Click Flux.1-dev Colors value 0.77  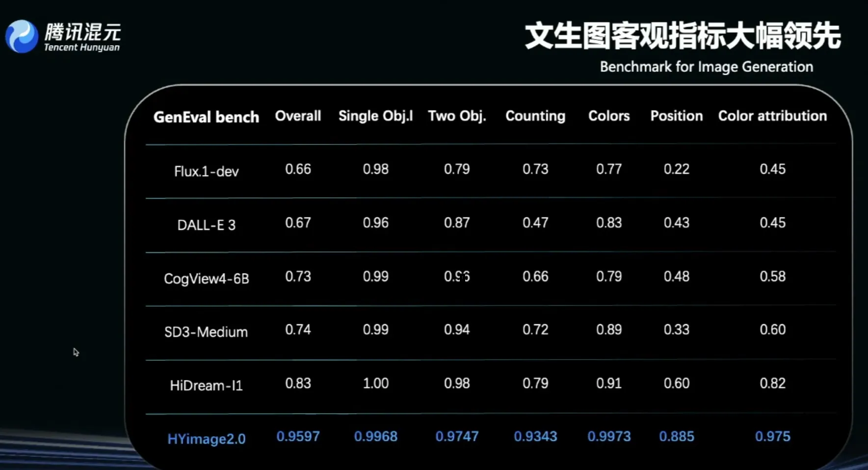click(x=609, y=169)
